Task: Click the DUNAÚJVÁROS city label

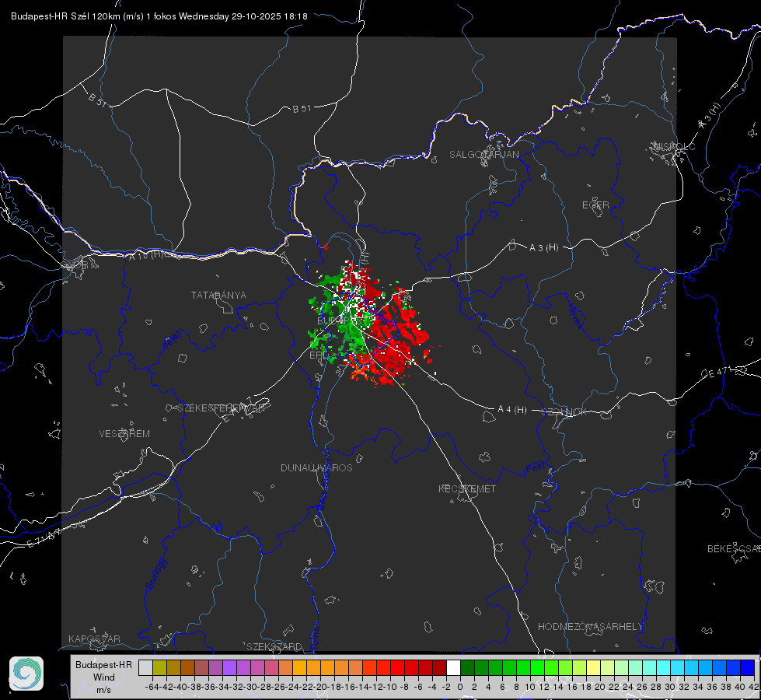Action: [x=316, y=467]
